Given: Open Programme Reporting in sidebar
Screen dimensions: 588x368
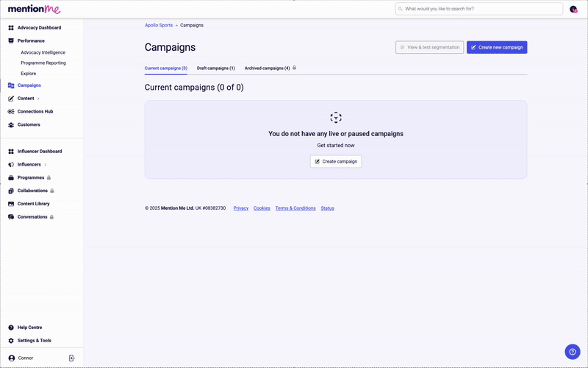Looking at the screenshot, I should [43, 63].
